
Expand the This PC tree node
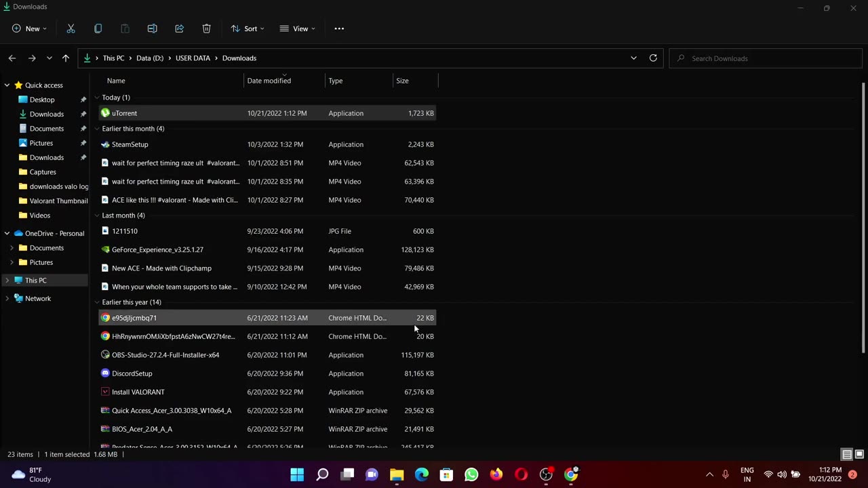pos(7,280)
